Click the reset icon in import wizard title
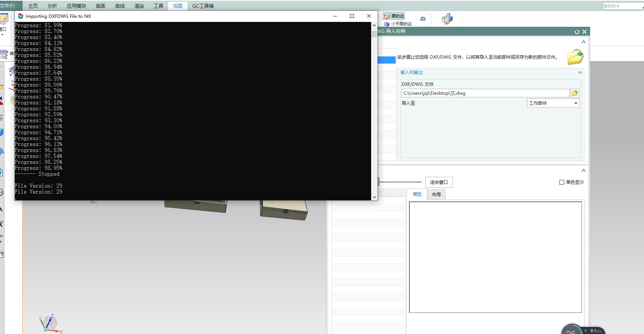 click(577, 32)
